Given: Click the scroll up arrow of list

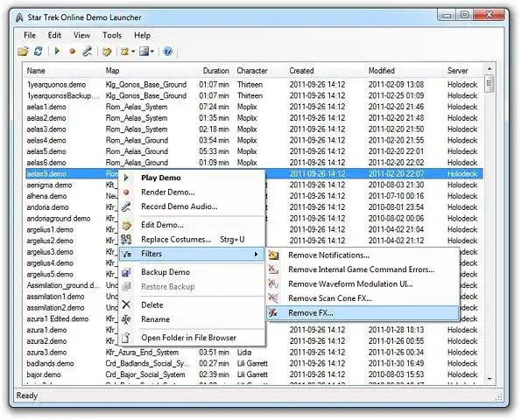Looking at the screenshot, I should [x=489, y=69].
